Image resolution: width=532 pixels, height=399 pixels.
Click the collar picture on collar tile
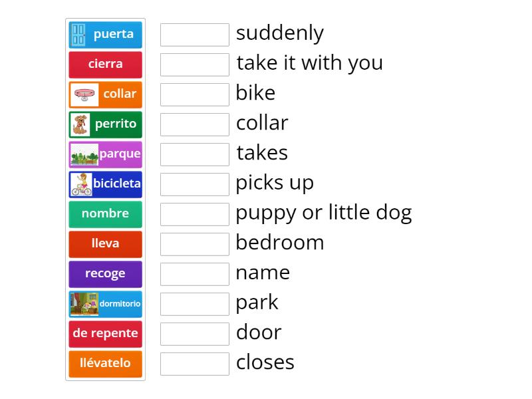[84, 94]
